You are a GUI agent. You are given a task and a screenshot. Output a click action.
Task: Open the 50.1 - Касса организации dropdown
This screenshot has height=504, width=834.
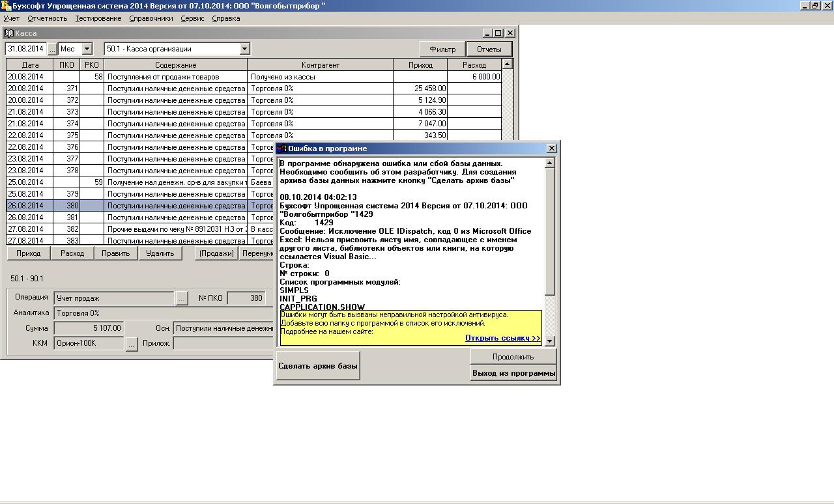pos(244,49)
